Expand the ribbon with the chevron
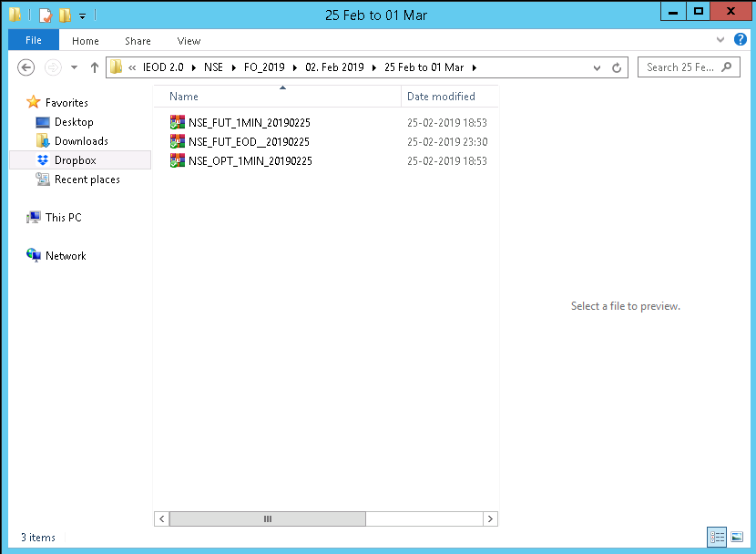Image resolution: width=756 pixels, height=554 pixels. (x=720, y=39)
